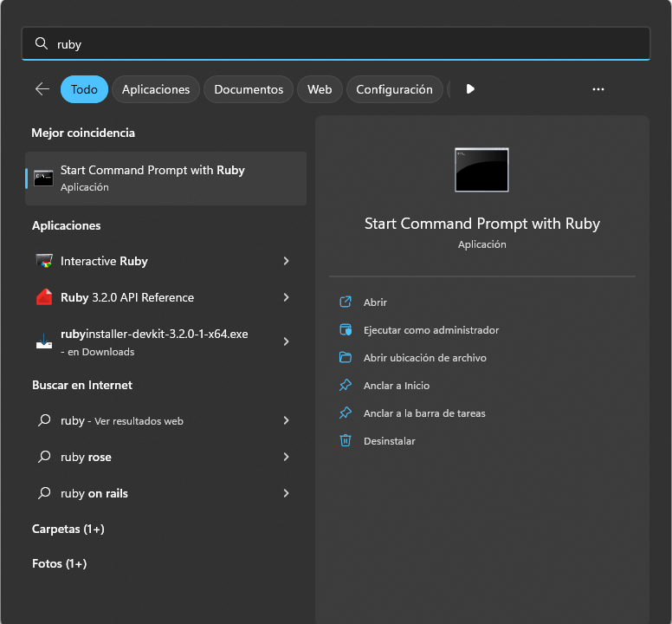
Task: Expand the ruby rose chevron
Action: 287,457
